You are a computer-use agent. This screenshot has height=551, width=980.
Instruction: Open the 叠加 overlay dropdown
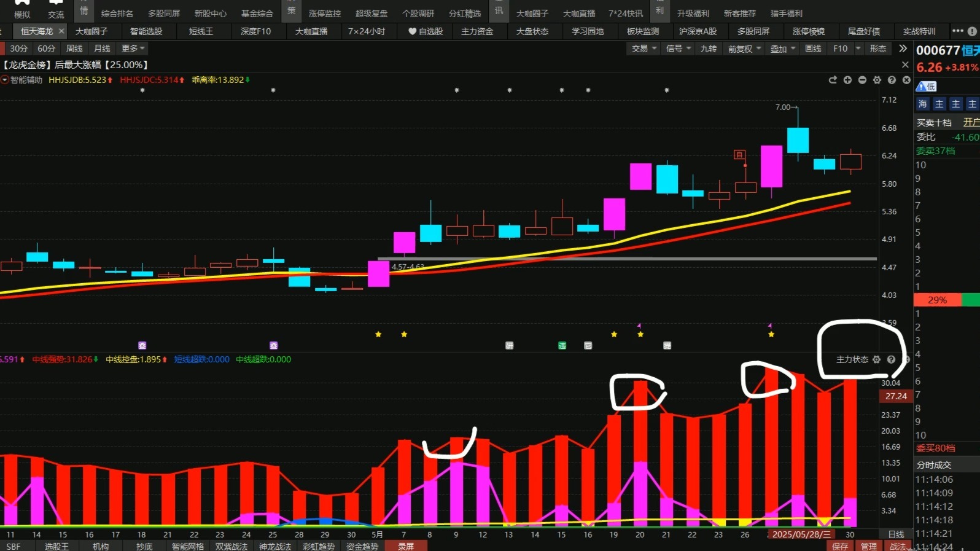tap(783, 49)
